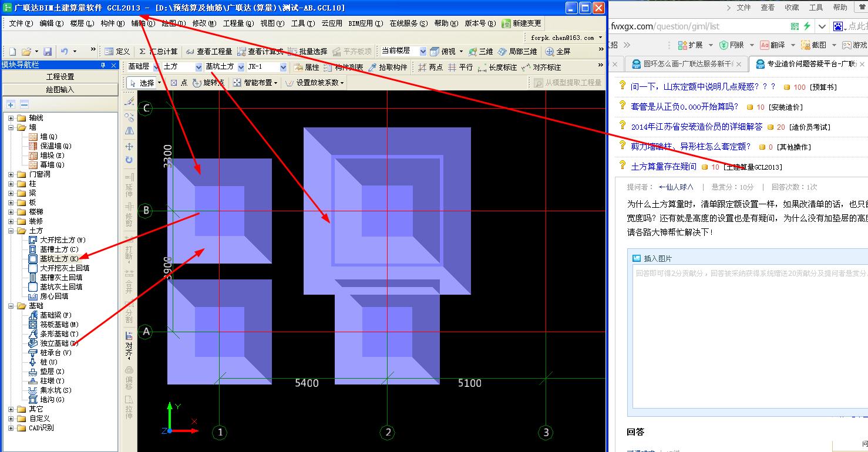Open the 俯视 view dropdown arrow
The image size is (868, 452).
(461, 52)
